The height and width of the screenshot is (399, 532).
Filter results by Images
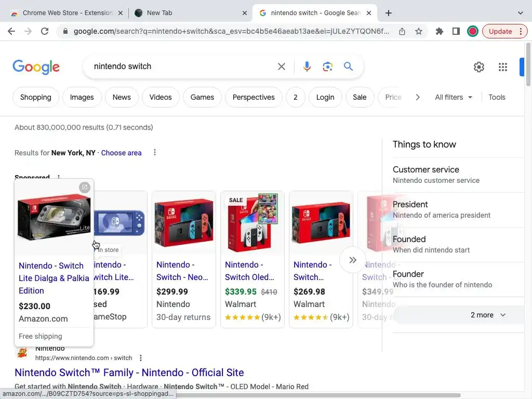[82, 97]
